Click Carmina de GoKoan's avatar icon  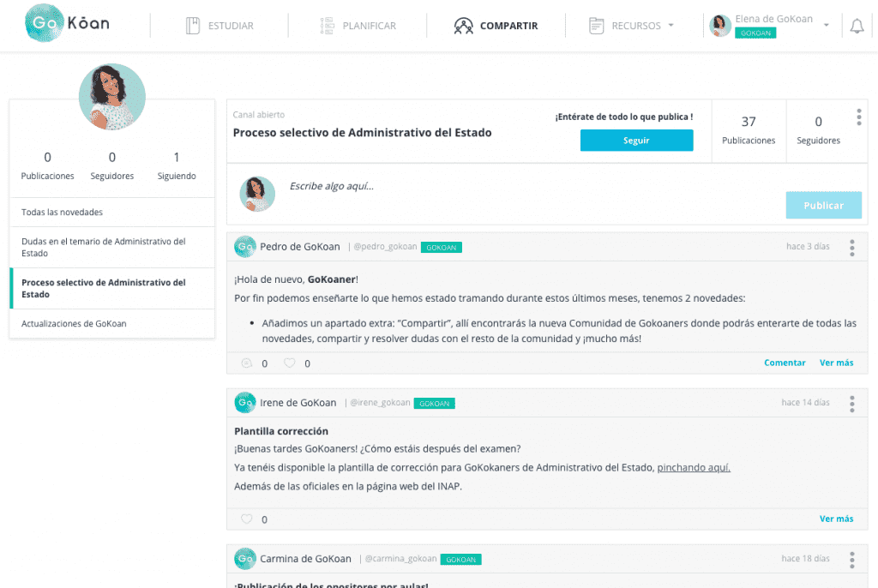click(244, 559)
